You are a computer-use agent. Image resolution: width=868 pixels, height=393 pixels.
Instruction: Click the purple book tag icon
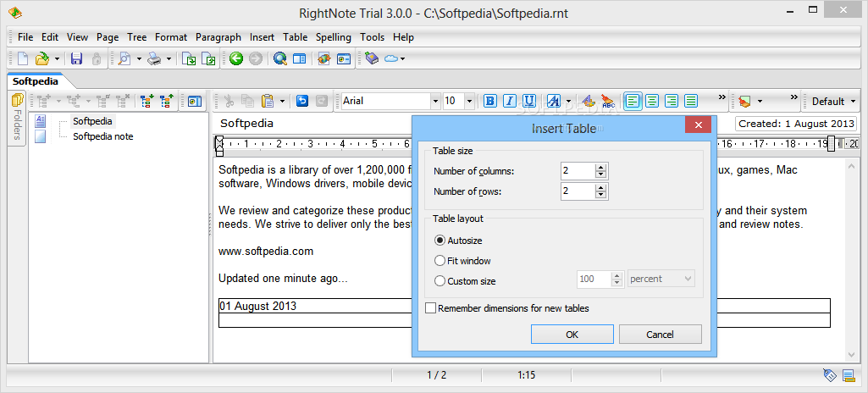click(372, 58)
